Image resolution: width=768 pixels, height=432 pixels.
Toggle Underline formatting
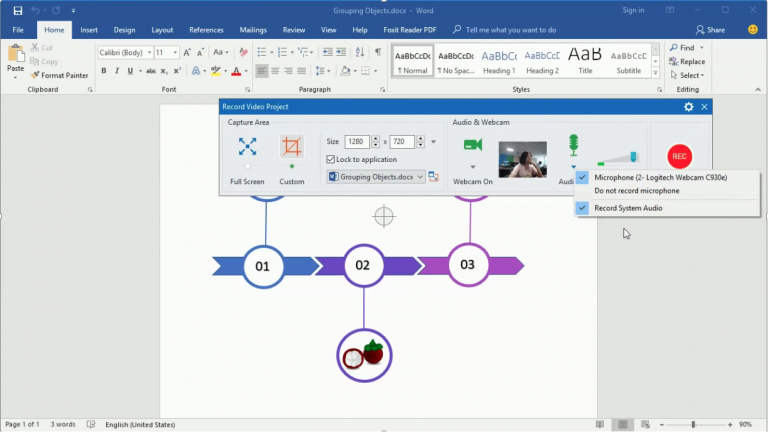pos(130,71)
